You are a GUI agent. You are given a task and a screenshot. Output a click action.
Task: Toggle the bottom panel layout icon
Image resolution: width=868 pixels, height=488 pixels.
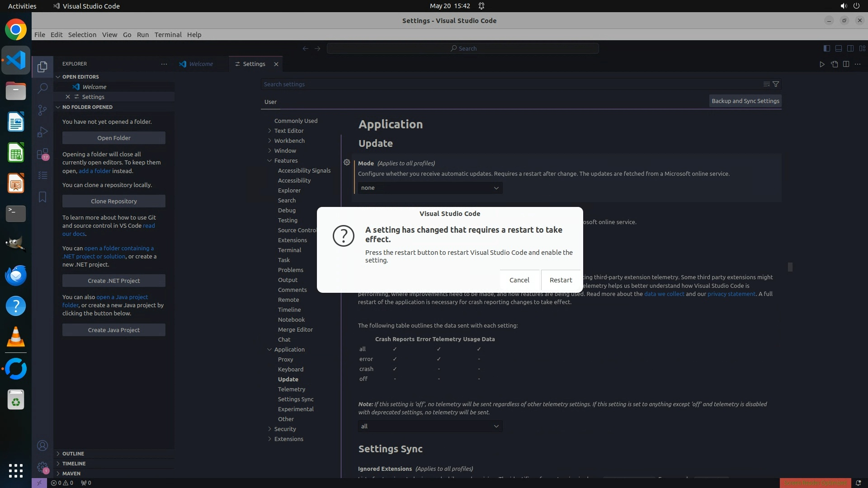click(x=838, y=48)
